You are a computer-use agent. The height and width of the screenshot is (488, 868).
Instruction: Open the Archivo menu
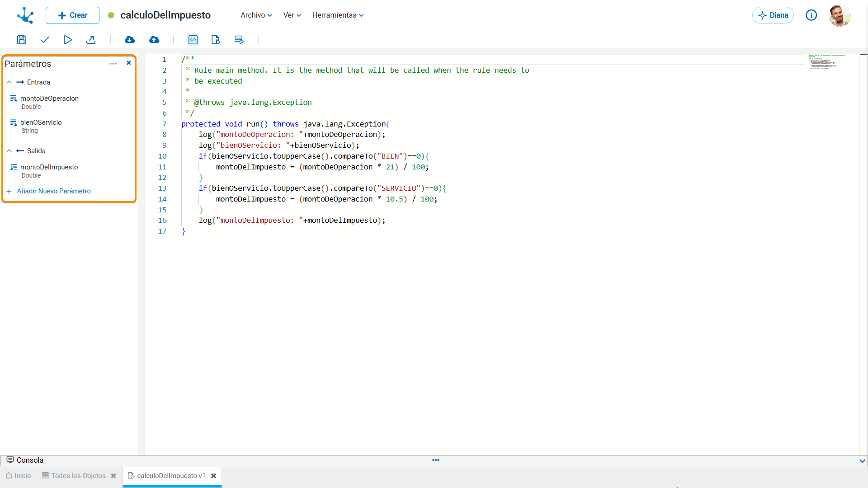[x=256, y=15]
